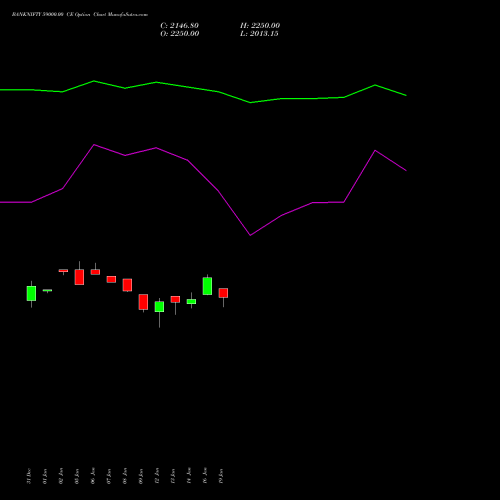Select the 02 Jan date label on the axis
500x500 pixels.
(x=61, y=476)
